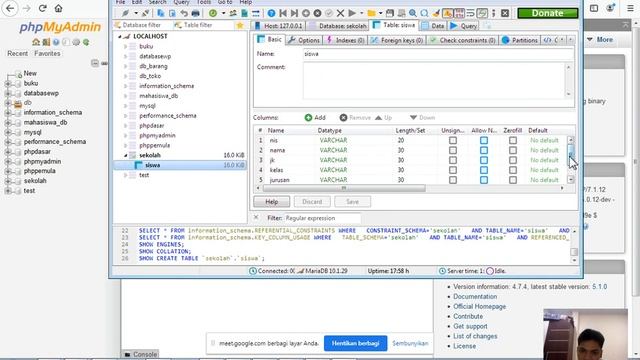The height and width of the screenshot is (360, 640).
Task: Click the find text magnifier toolbar icon
Action: (x=413, y=13)
